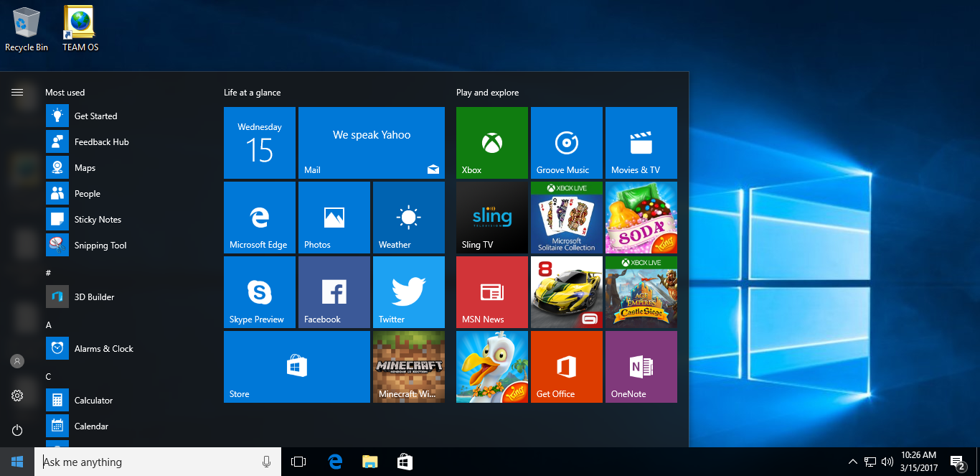
Task: Open Microsoft Solitaire Collection tile
Action: [x=567, y=218]
